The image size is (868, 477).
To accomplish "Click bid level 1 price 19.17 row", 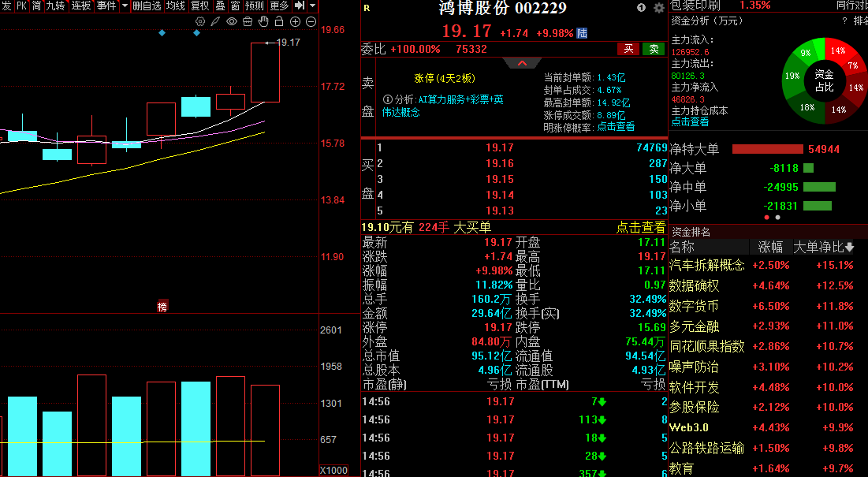I will coord(521,147).
